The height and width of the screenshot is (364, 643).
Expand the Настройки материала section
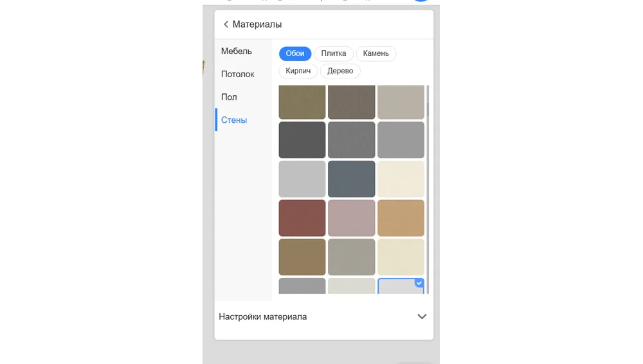tap(422, 316)
